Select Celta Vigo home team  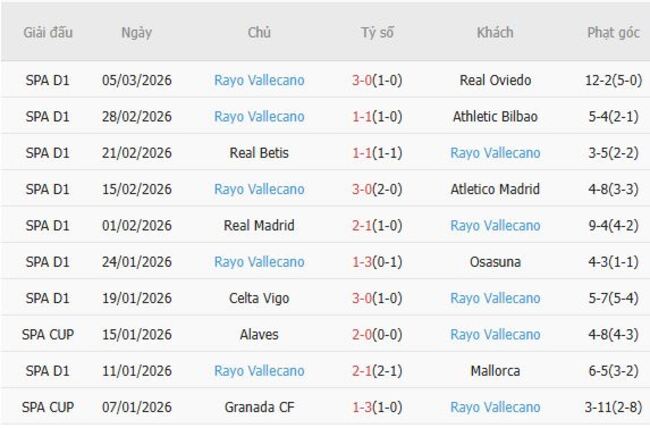pyautogui.click(x=259, y=298)
